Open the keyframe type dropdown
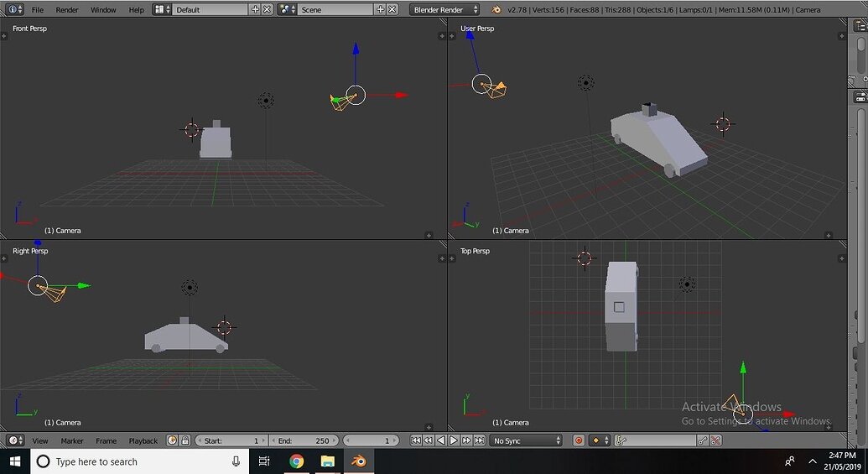This screenshot has width=868, height=474. [x=600, y=440]
